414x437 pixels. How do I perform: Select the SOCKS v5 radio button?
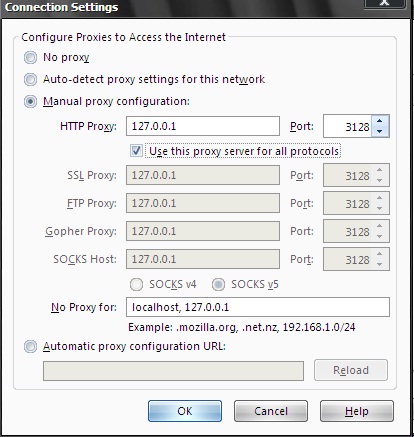point(218,285)
